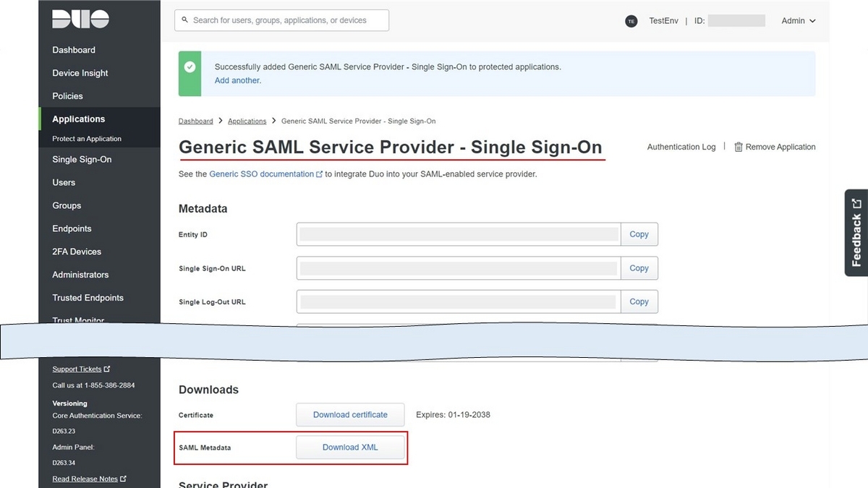868x488 pixels.
Task: Click the Remove Application trash icon
Action: click(739, 147)
